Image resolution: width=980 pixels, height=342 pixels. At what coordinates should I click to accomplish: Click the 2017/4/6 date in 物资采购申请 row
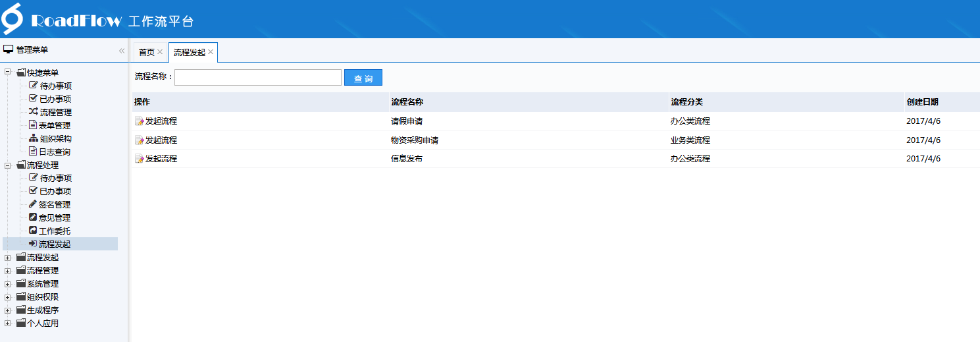pos(923,140)
